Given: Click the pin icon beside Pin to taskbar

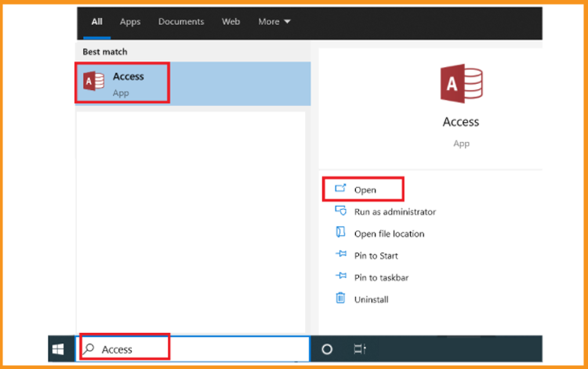Looking at the screenshot, I should pyautogui.click(x=341, y=276).
